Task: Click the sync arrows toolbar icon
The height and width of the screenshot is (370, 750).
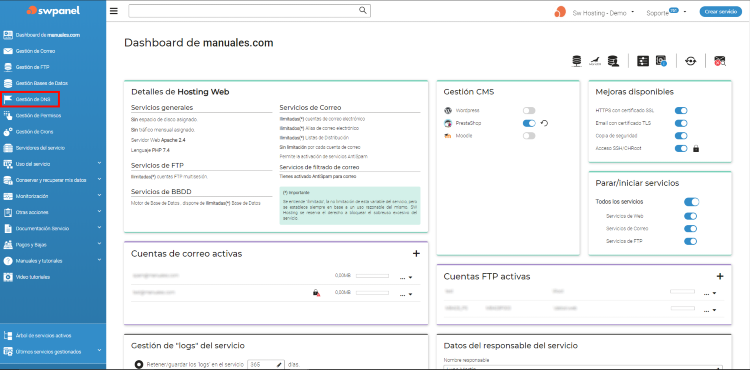Action: coord(690,61)
